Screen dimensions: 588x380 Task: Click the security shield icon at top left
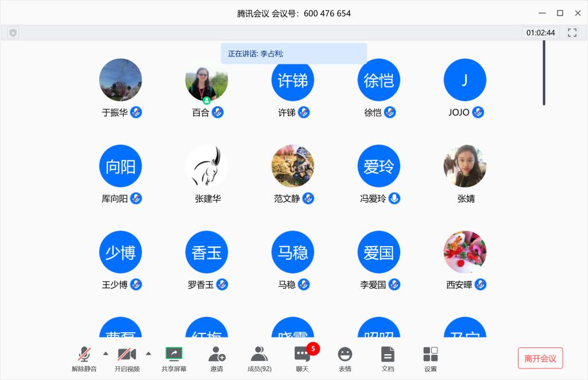[13, 33]
